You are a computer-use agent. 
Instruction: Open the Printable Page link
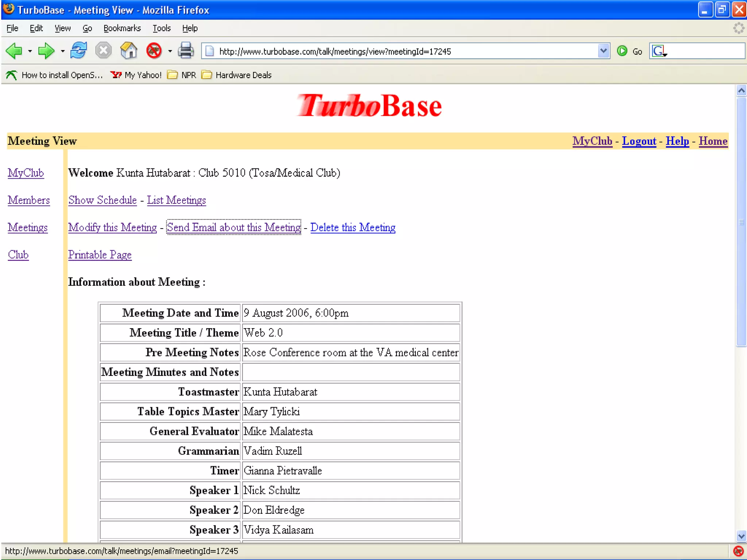point(100,254)
